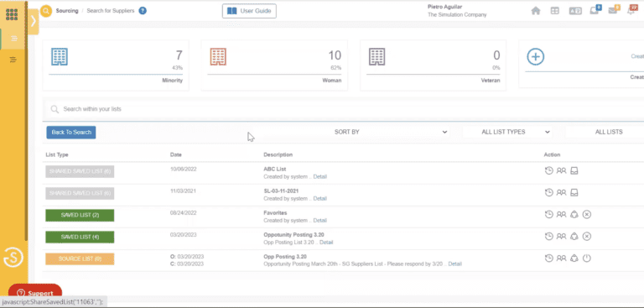
Task: Share Oppotunity Posting 3.20 with users
Action: pos(562,236)
